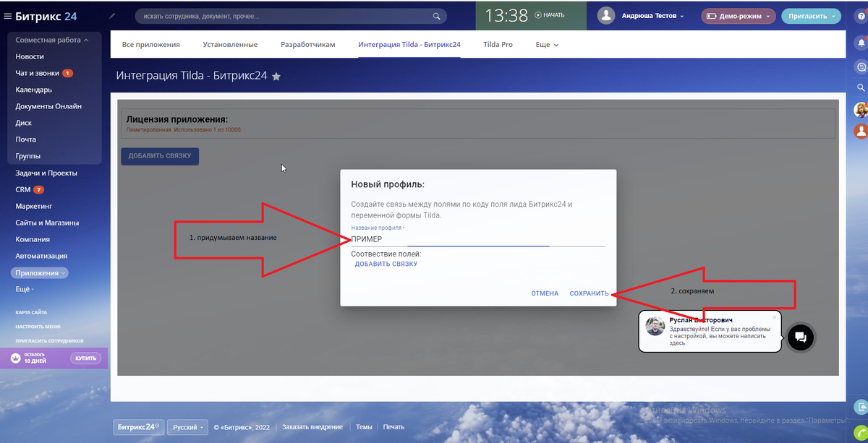Click the crown icon in the trial banner
This screenshot has height=443, width=868.
point(15,358)
